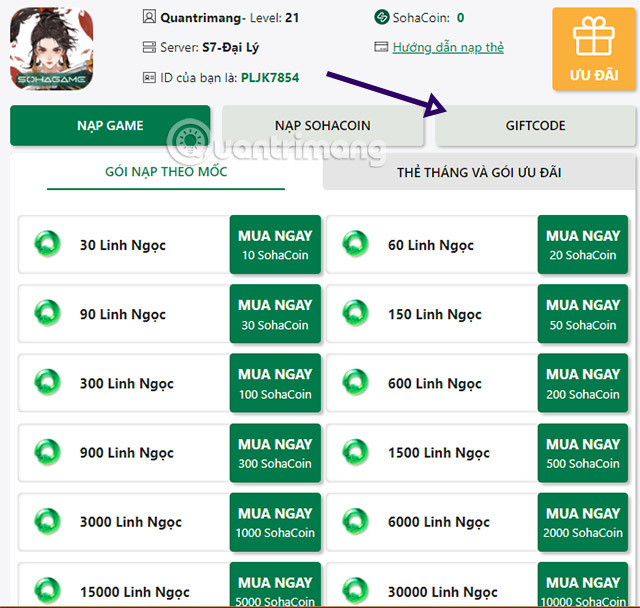Click the jade icon of 150 Linh Ngọc
This screenshot has height=608, width=640.
[x=356, y=313]
